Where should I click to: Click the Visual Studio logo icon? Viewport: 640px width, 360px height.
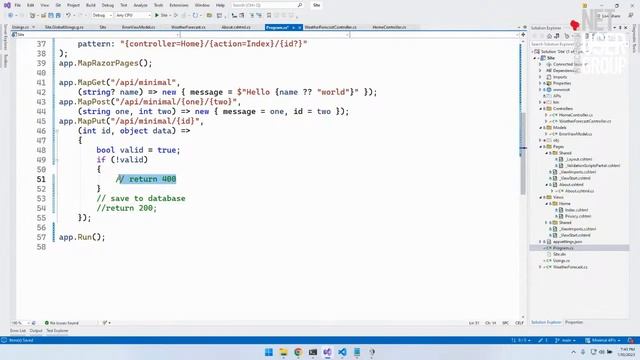[7, 5]
